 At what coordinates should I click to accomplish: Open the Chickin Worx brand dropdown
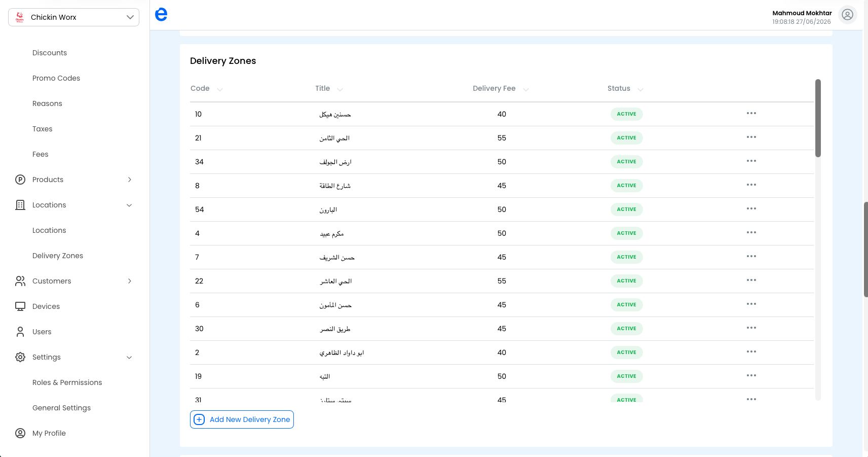74,17
